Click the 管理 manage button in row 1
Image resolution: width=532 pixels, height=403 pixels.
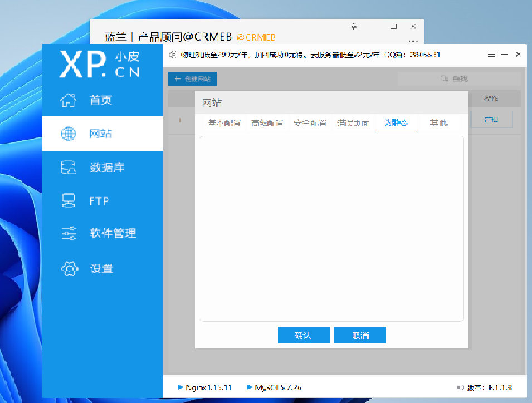491,120
